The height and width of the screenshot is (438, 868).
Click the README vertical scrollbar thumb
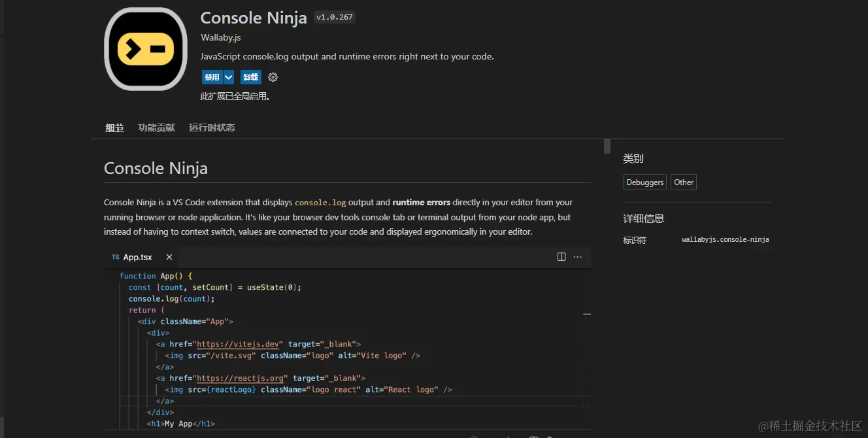point(607,146)
